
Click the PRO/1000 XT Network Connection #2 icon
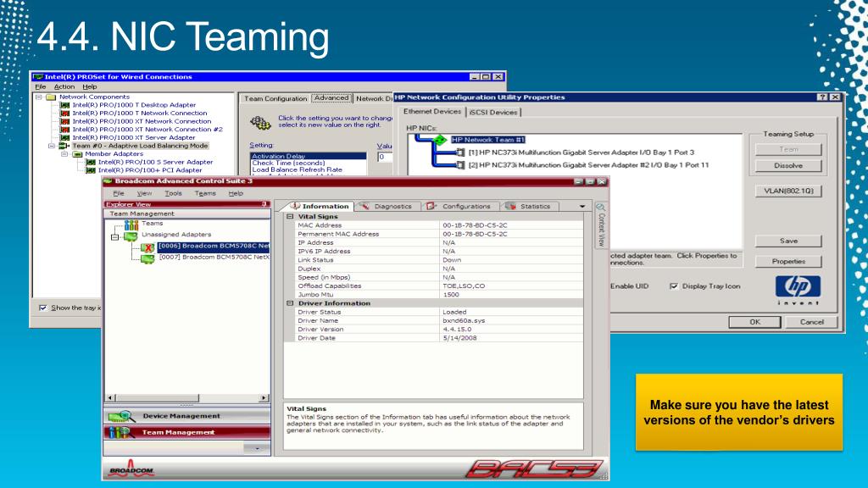(64, 130)
